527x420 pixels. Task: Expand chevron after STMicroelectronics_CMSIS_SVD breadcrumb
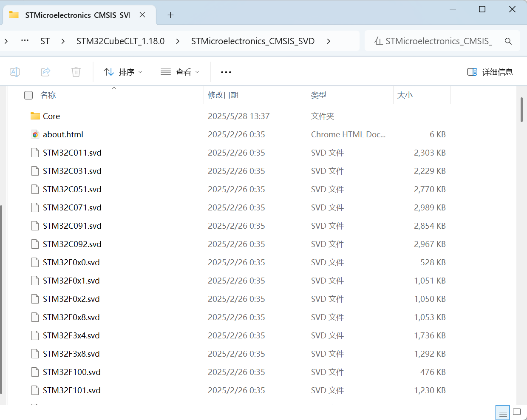pos(329,41)
